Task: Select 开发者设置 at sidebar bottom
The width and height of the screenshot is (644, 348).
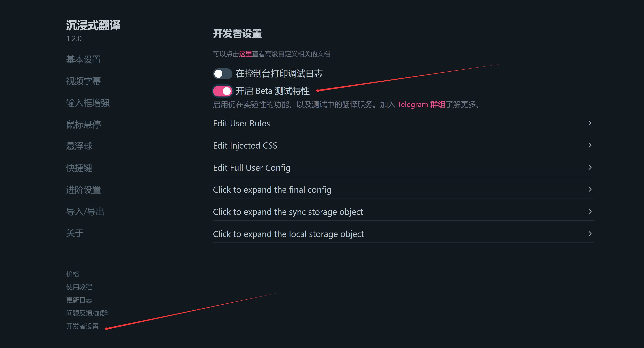Action: point(82,326)
